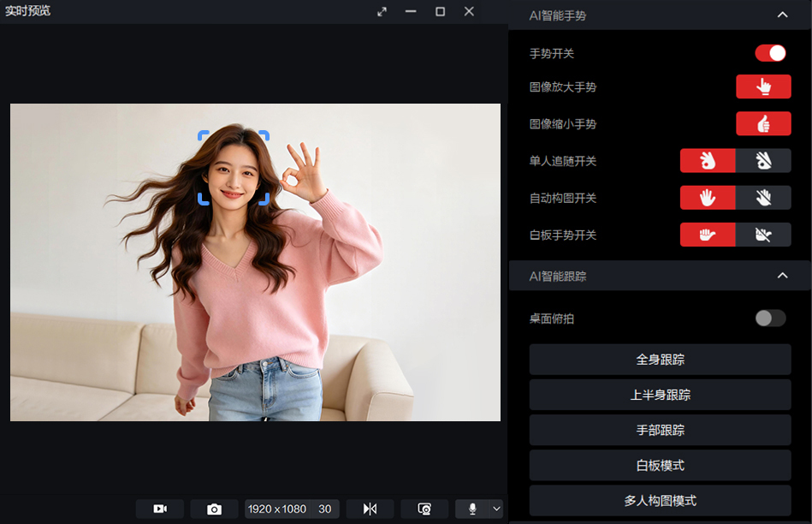The width and height of the screenshot is (812, 524).
Task: Select 手部跟踪 tracking mode
Action: pyautogui.click(x=661, y=430)
